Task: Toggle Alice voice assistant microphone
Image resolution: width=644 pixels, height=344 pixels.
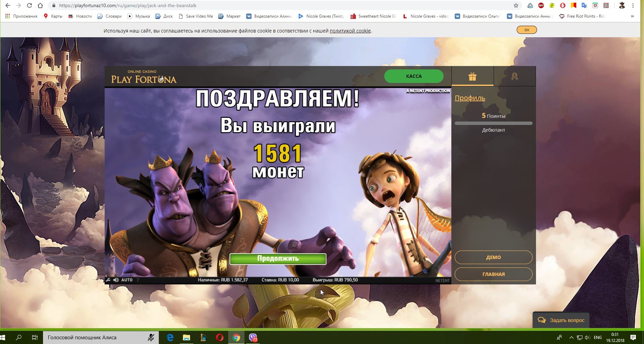Action: point(151,338)
